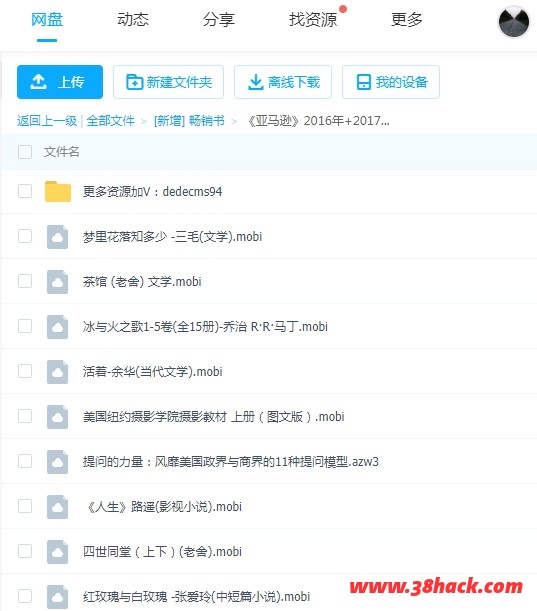This screenshot has width=537, height=611.
Task: Open the 找资源 tab with red dot
Action: click(313, 19)
